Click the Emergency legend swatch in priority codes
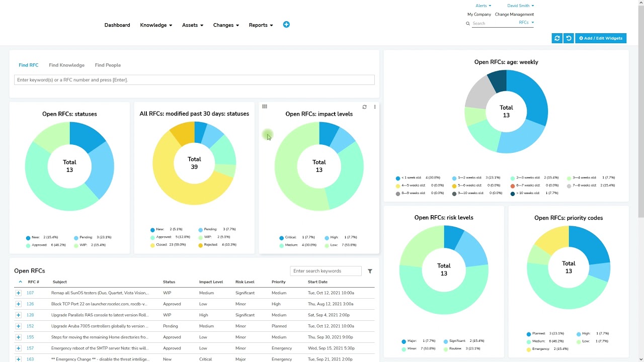 coord(529,349)
